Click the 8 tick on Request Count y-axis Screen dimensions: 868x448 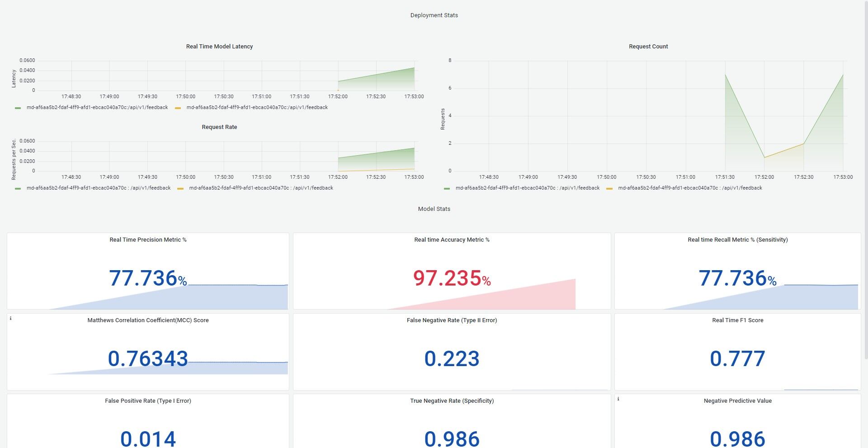coord(450,61)
